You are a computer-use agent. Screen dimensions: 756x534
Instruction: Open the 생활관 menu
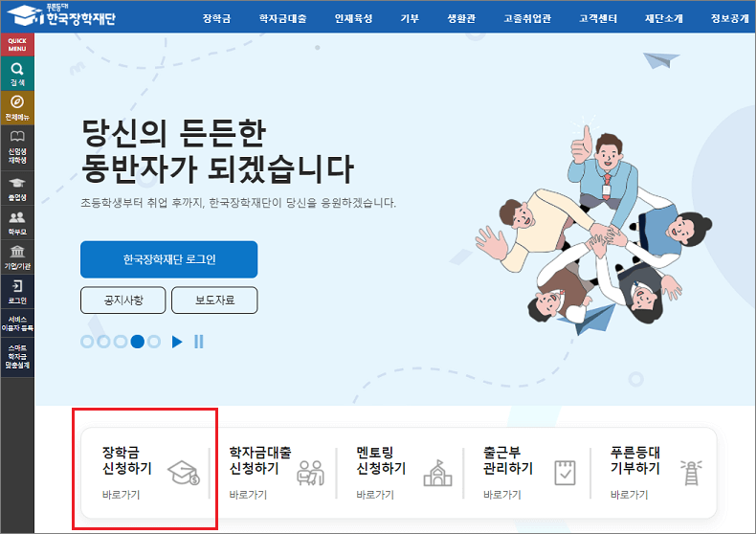click(x=461, y=18)
